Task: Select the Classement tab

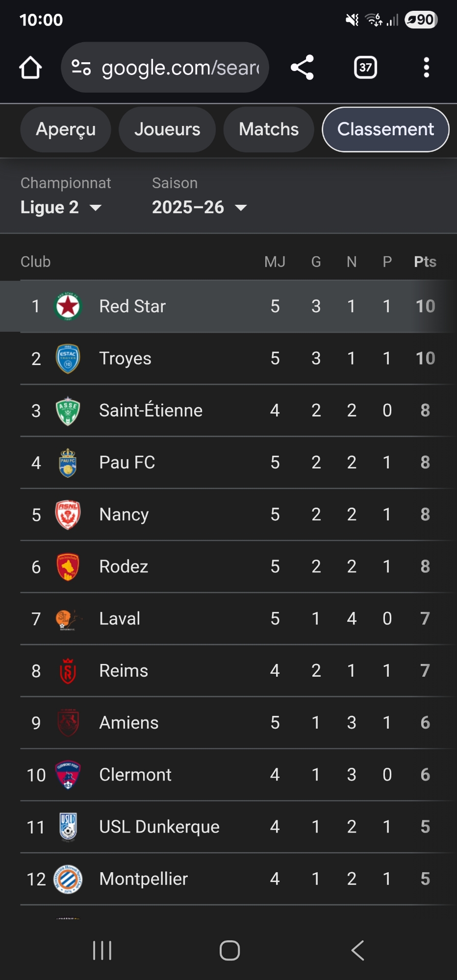Action: click(385, 129)
